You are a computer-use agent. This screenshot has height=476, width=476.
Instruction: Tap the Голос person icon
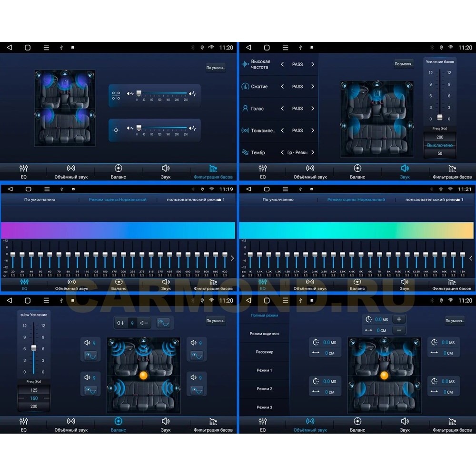click(x=245, y=109)
